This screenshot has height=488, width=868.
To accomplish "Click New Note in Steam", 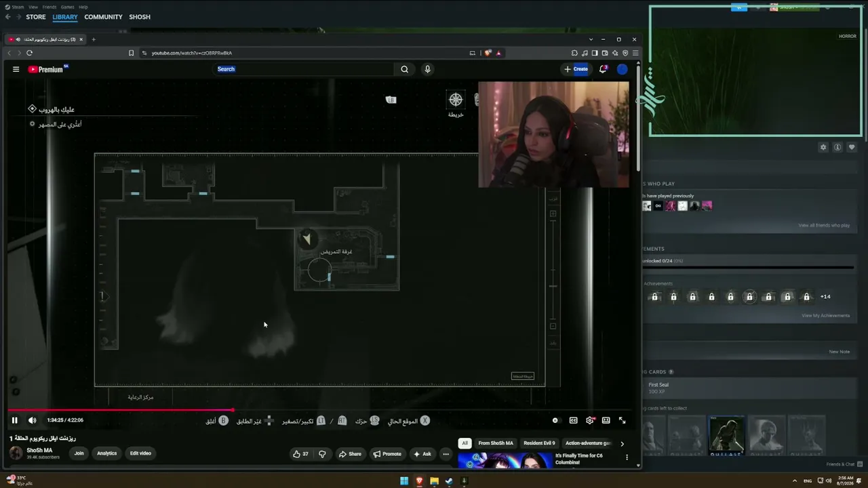I will pyautogui.click(x=839, y=352).
